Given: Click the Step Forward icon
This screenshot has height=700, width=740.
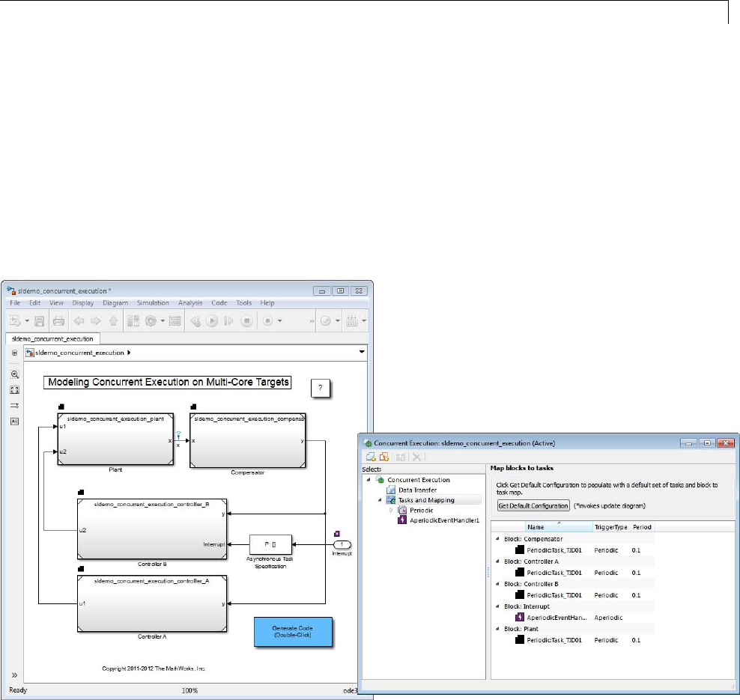Looking at the screenshot, I should pos(229,321).
